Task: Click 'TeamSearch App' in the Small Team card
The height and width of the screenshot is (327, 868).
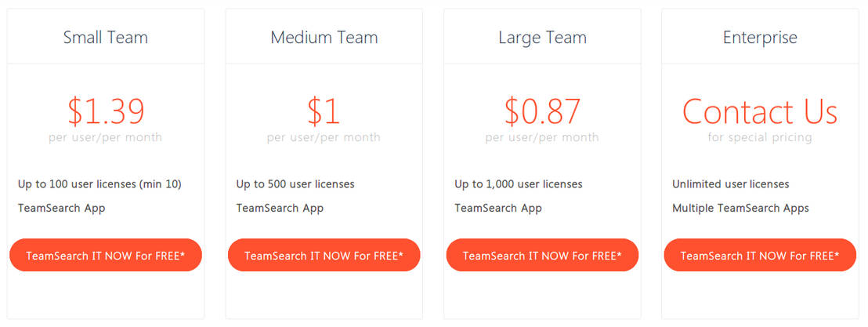Action: (61, 208)
